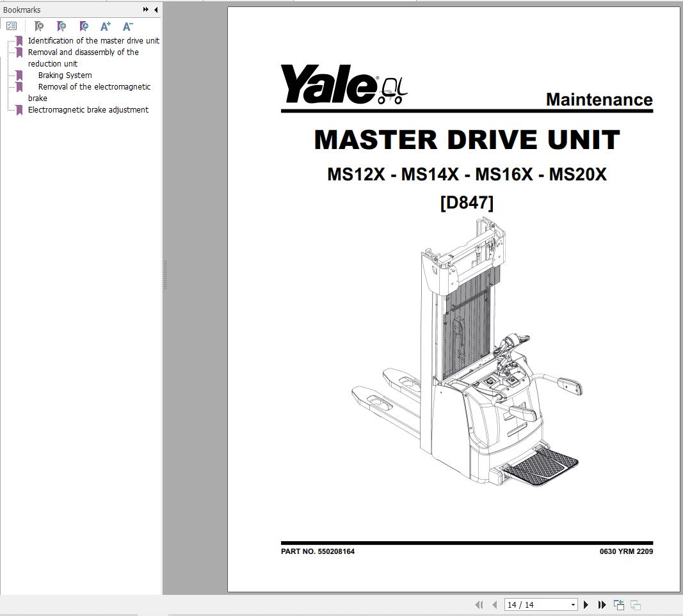Viewport: 683px width, 616px height.
Task: Go to the next page
Action: click(586, 604)
